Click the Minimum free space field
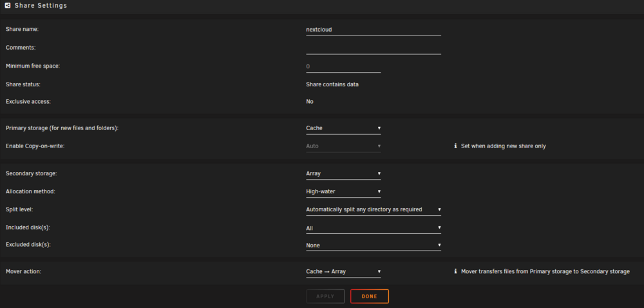The height and width of the screenshot is (308, 644). pyautogui.click(x=343, y=66)
